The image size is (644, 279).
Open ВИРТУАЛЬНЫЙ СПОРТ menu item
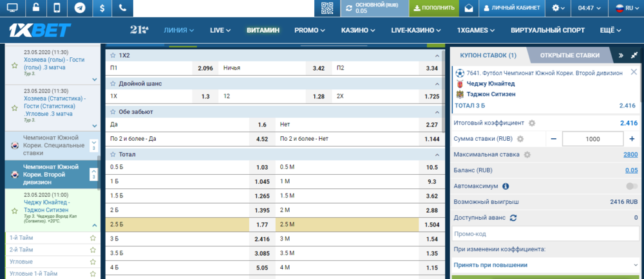click(x=548, y=30)
